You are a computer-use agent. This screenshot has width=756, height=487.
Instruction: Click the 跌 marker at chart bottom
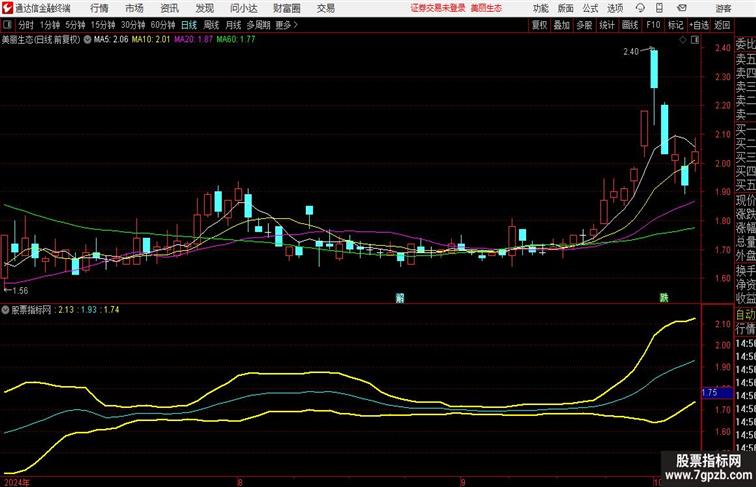(x=664, y=298)
